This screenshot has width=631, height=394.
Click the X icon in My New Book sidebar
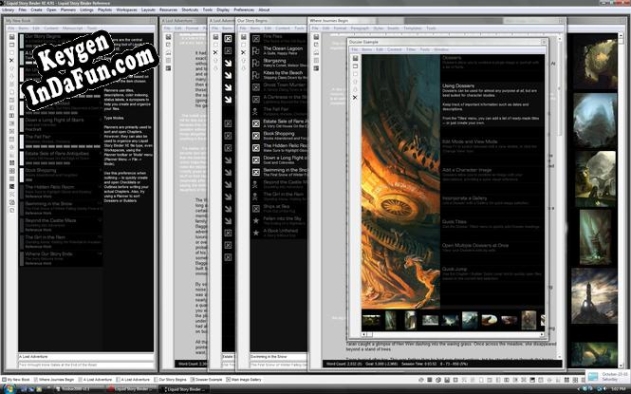pos(12,60)
